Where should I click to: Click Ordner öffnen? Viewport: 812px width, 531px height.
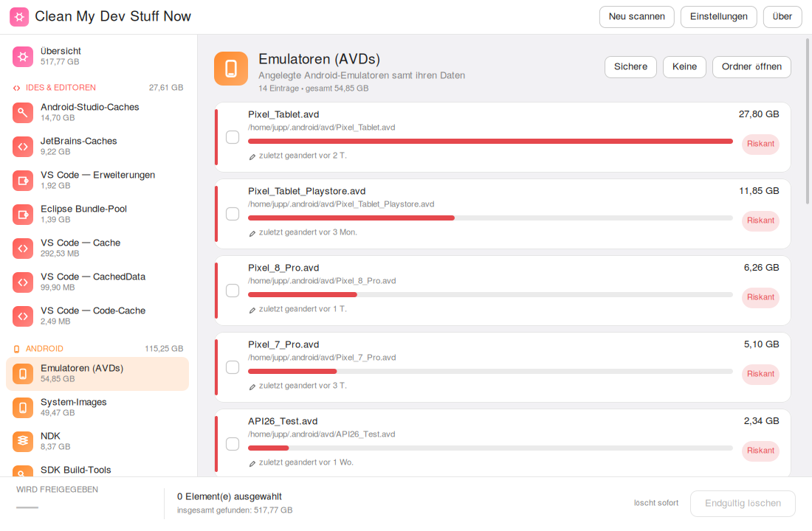click(x=751, y=67)
